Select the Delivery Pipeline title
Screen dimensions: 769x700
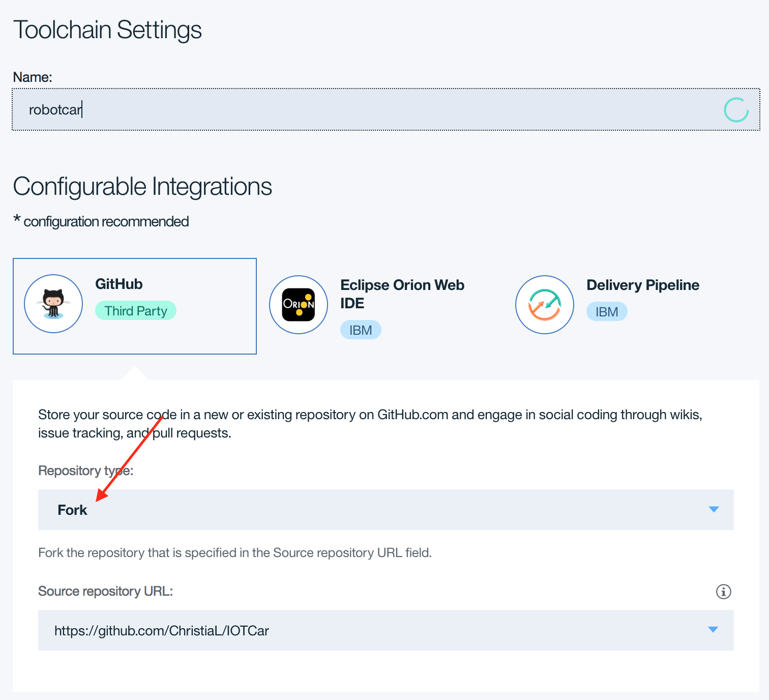tap(643, 285)
